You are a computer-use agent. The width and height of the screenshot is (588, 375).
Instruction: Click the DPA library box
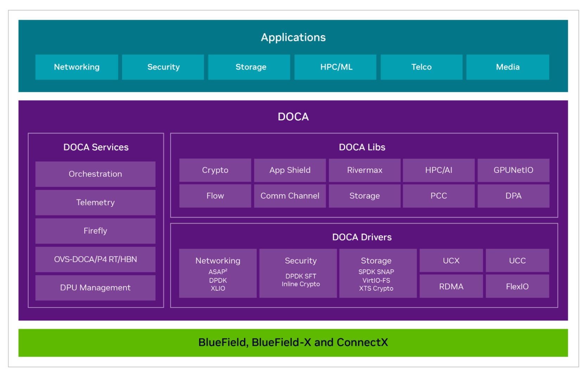click(x=513, y=196)
